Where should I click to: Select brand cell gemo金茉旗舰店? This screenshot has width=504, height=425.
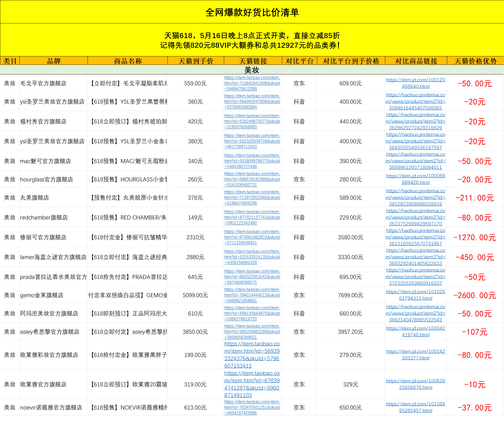53,295
